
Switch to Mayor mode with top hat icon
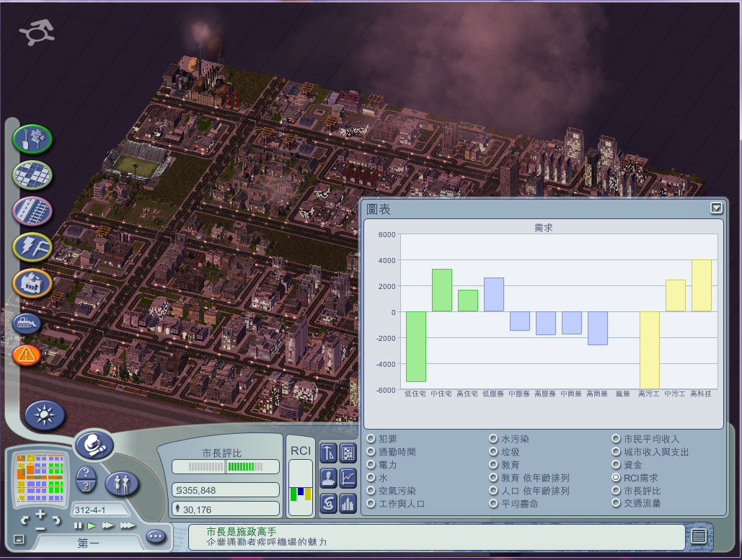tap(94, 446)
